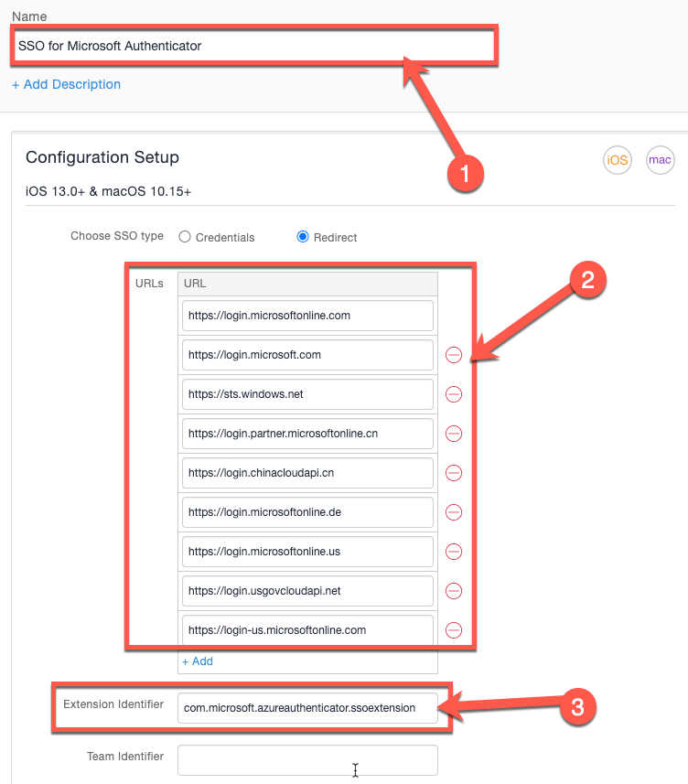688x784 pixels.
Task: Remove the https://sts.windows.net URL entry
Action: 454,393
